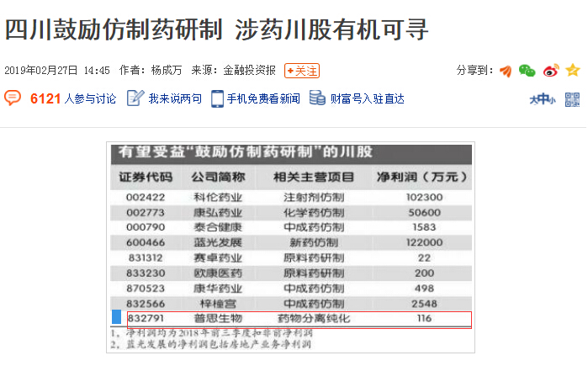Follow the source with +关注 button
The image size is (588, 366).
(x=301, y=71)
